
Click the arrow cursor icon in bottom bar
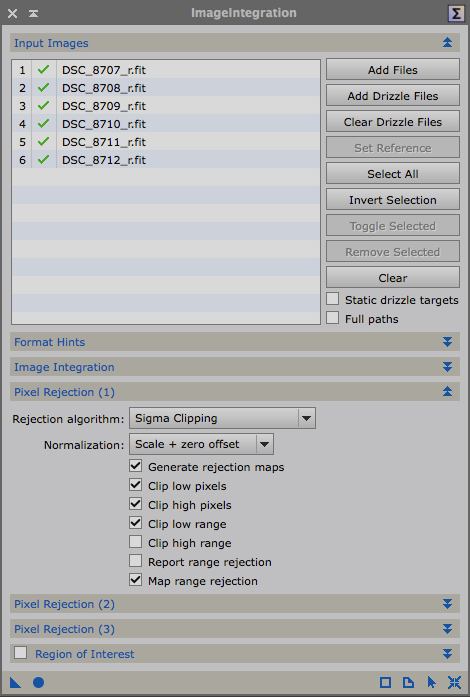click(x=431, y=682)
